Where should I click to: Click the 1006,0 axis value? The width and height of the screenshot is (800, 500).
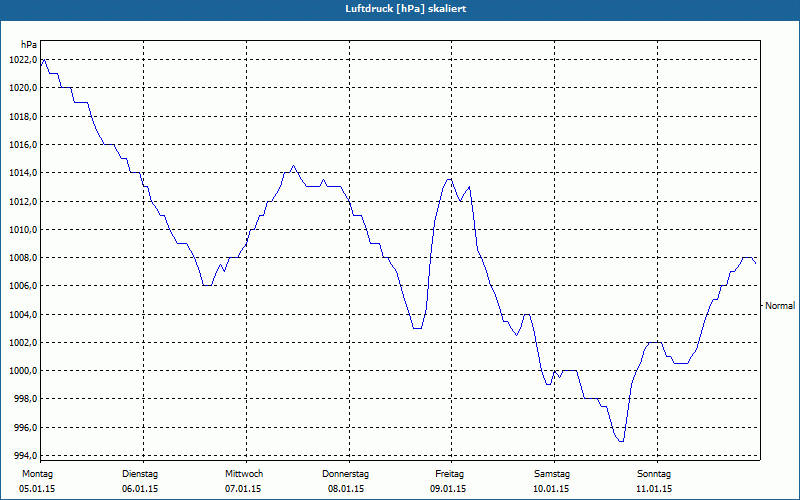(x=23, y=286)
